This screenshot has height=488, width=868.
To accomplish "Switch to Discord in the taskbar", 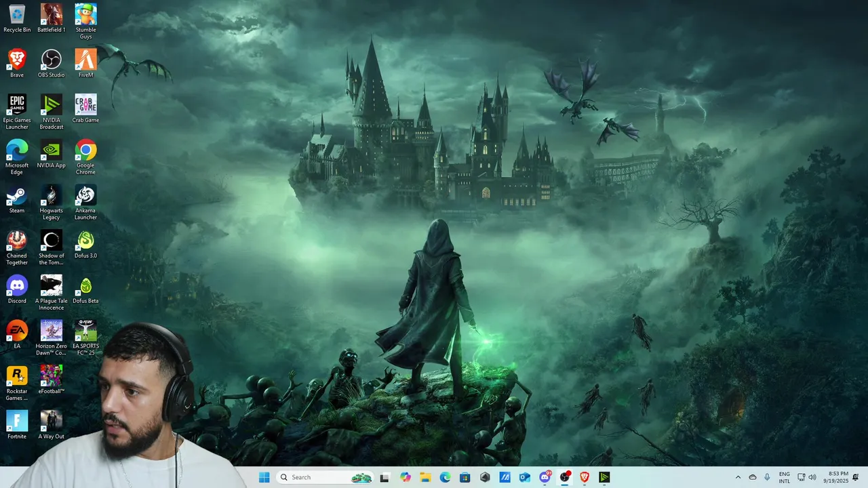I will (x=545, y=477).
